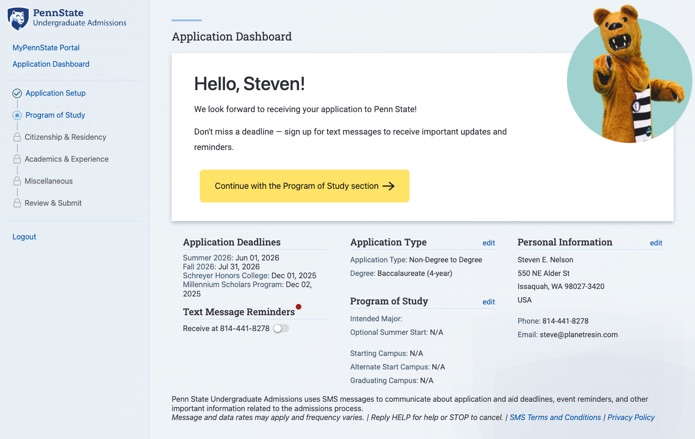The height and width of the screenshot is (439, 695).
Task: Click the lock icon beside Citizenship & Residency
Action: (17, 137)
